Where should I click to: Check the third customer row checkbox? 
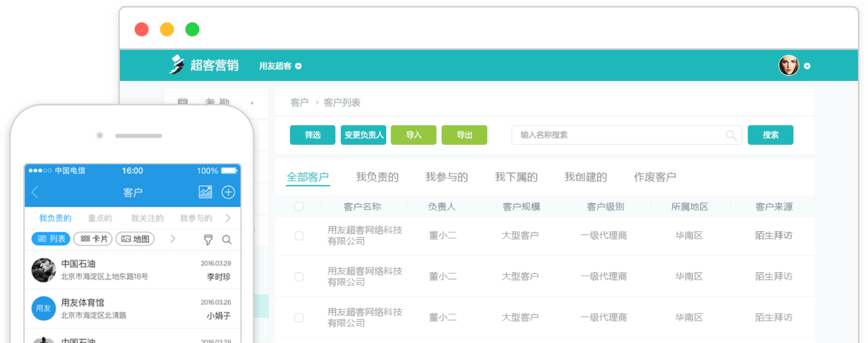tap(299, 318)
